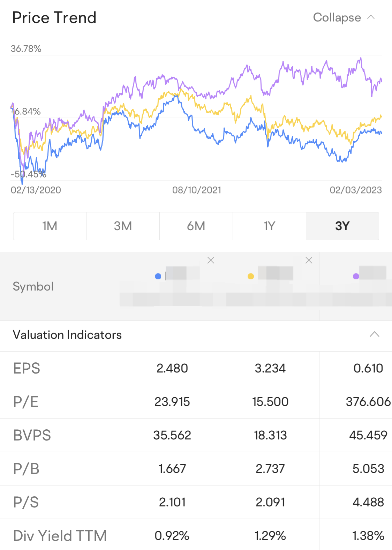This screenshot has height=550, width=392.
Task: Click the EPS row label
Action: [x=27, y=368]
